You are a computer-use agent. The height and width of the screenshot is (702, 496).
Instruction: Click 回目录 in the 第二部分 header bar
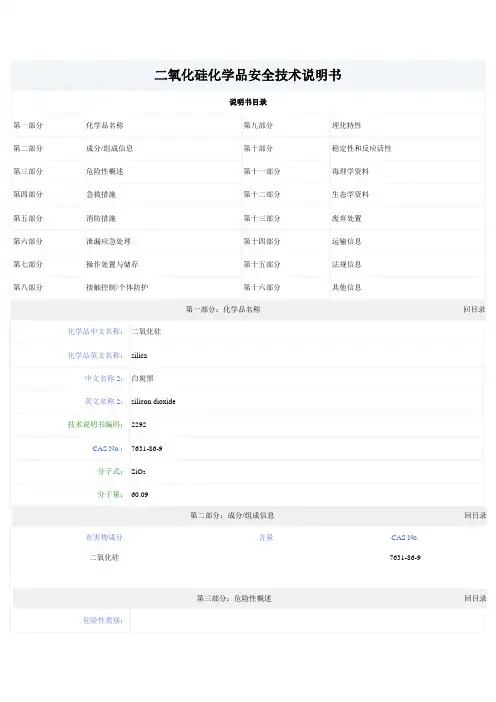[475, 515]
